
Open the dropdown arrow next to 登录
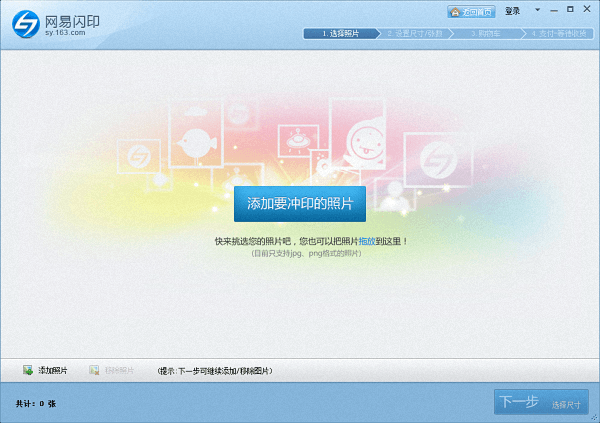point(537,11)
